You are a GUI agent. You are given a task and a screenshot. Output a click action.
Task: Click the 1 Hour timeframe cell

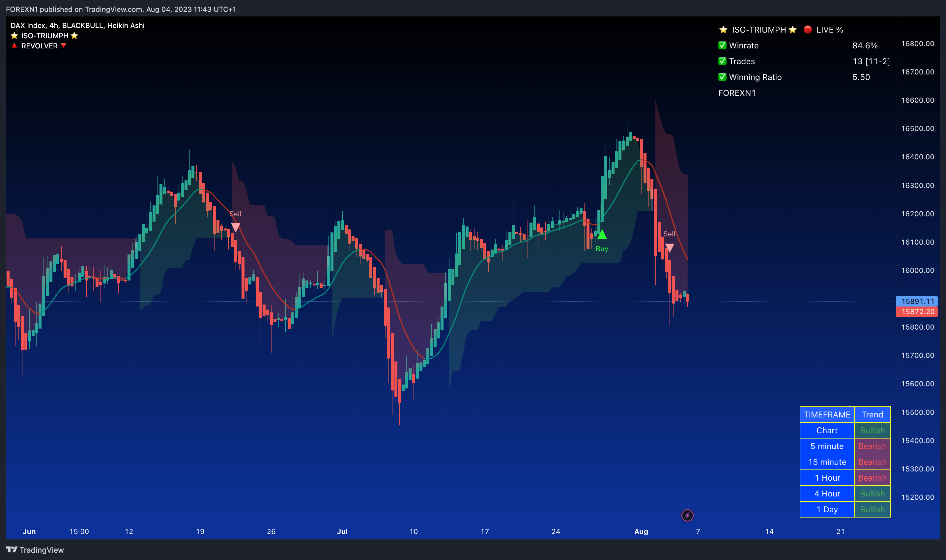(x=827, y=478)
